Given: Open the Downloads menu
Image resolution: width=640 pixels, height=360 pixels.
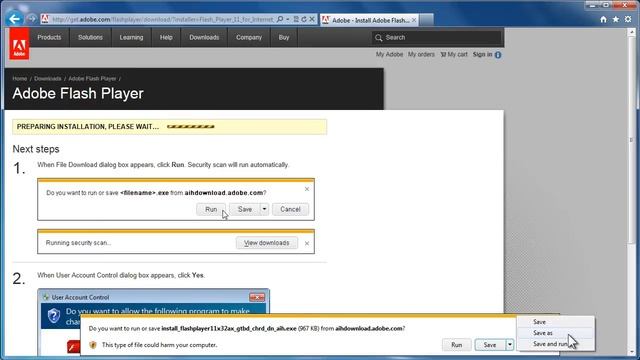Looking at the screenshot, I should tap(204, 37).
